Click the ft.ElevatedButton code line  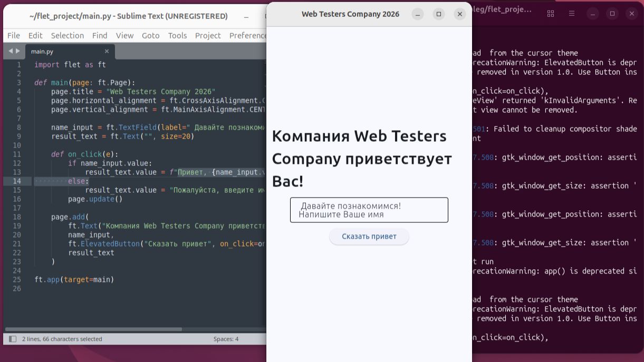click(167, 243)
